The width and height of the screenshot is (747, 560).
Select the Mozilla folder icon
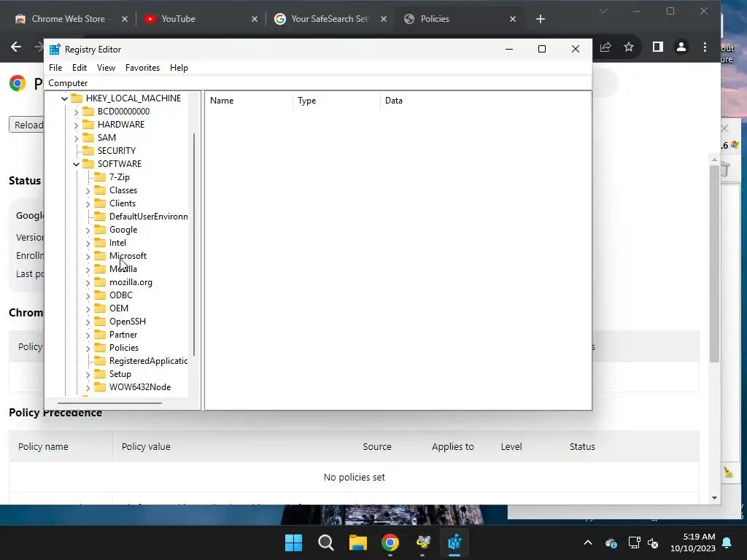(99, 269)
